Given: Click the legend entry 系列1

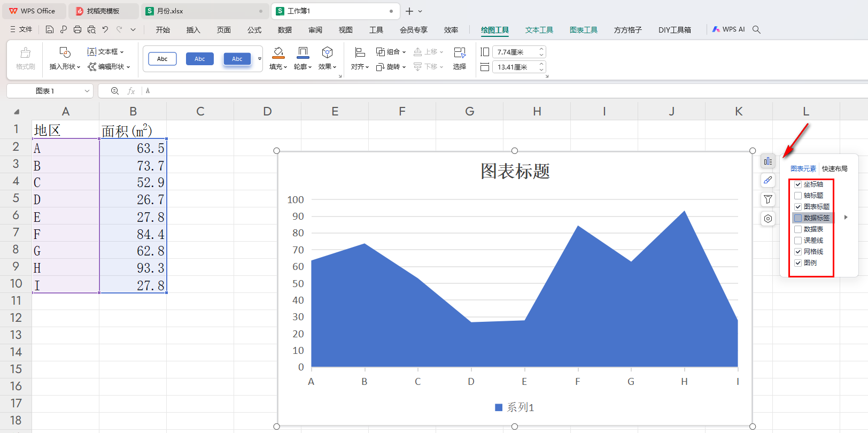Looking at the screenshot, I should tap(515, 407).
